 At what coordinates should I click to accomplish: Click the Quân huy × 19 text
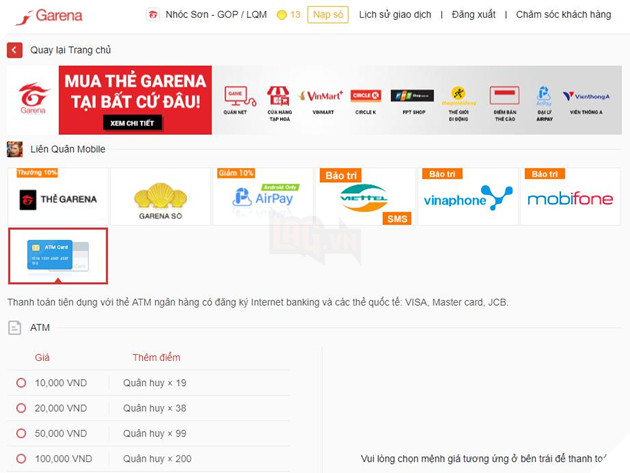pos(155,383)
